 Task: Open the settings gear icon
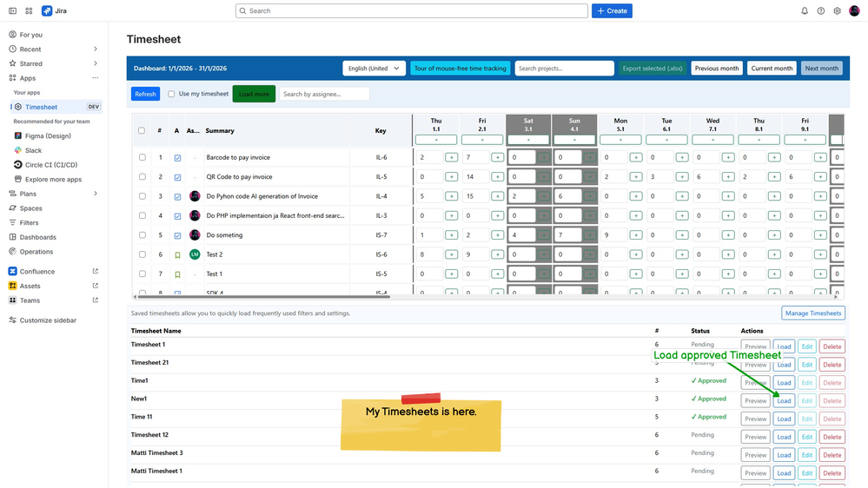pos(837,10)
